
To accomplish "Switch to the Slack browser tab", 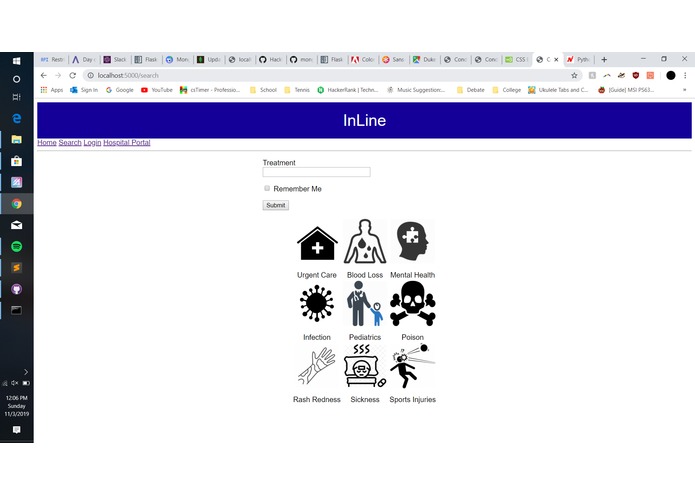I will [115, 59].
